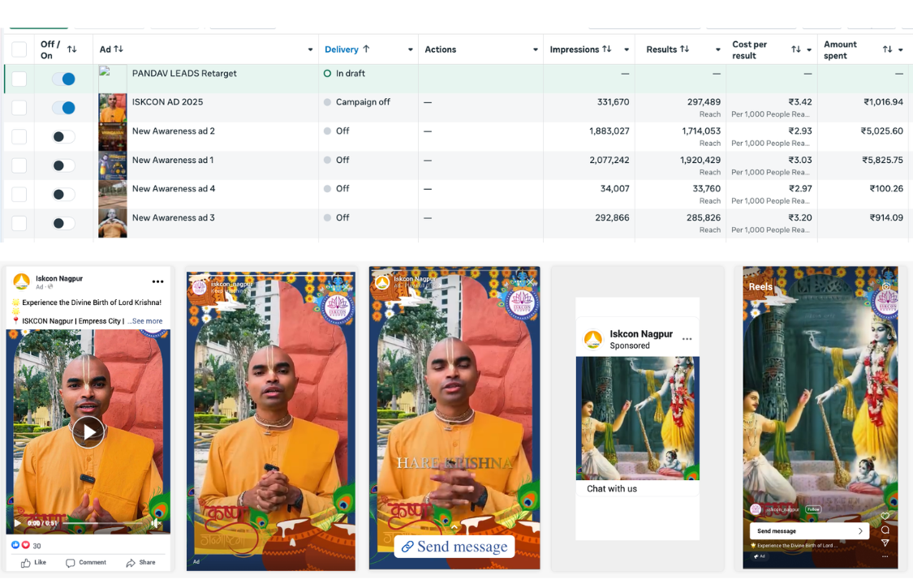Open three-dot menu on the Sponsored chat card

pyautogui.click(x=687, y=339)
